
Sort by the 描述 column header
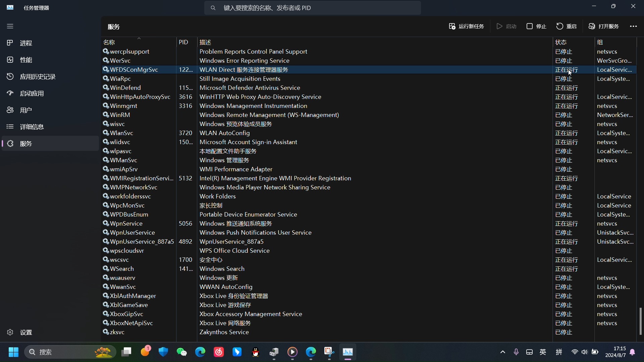(375, 42)
